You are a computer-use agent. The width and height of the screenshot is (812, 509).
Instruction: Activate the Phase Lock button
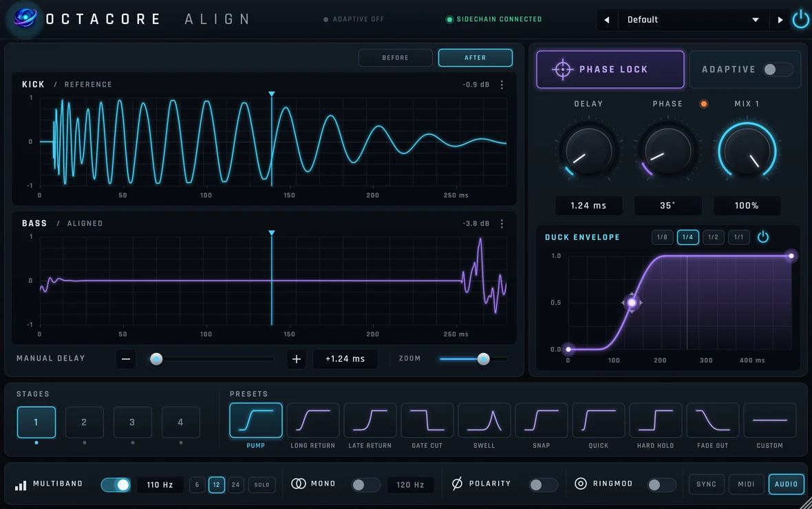click(x=610, y=69)
